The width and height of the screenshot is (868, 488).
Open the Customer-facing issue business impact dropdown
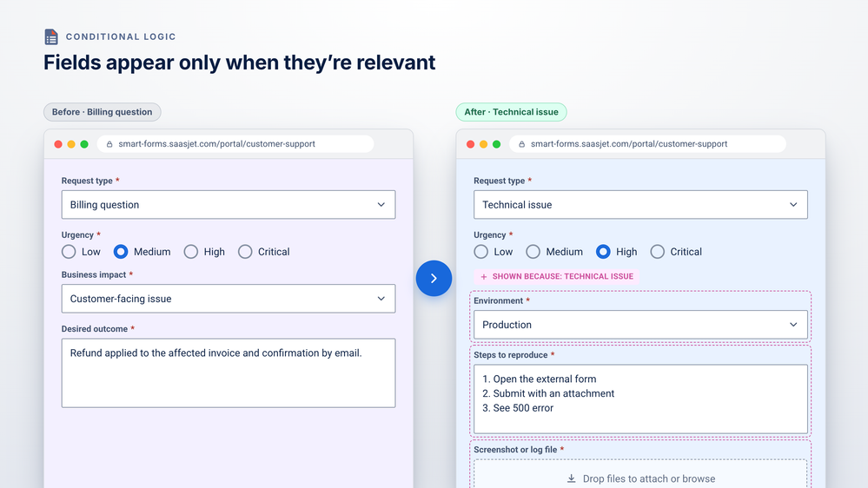[229, 299]
